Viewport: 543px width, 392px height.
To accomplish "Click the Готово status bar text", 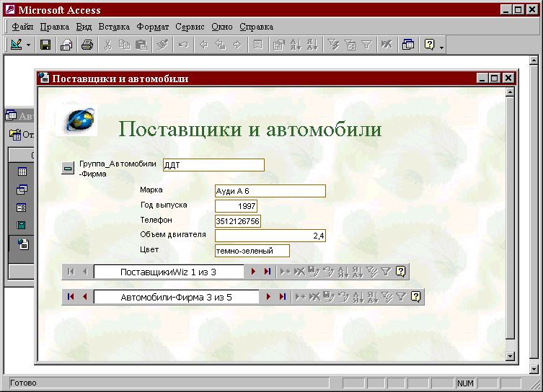I will click(x=23, y=383).
